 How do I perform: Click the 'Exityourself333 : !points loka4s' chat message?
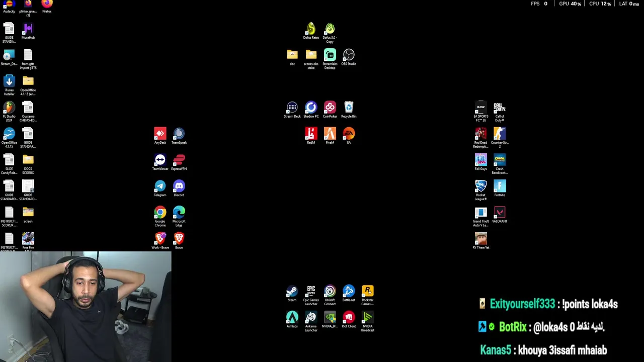click(x=548, y=304)
